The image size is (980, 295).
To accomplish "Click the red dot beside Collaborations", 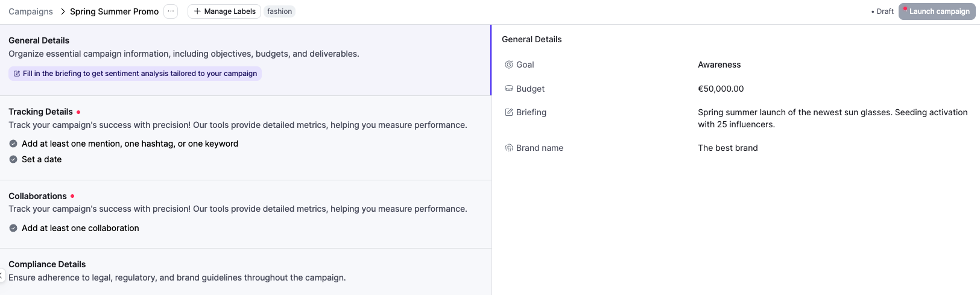I will tap(72, 196).
